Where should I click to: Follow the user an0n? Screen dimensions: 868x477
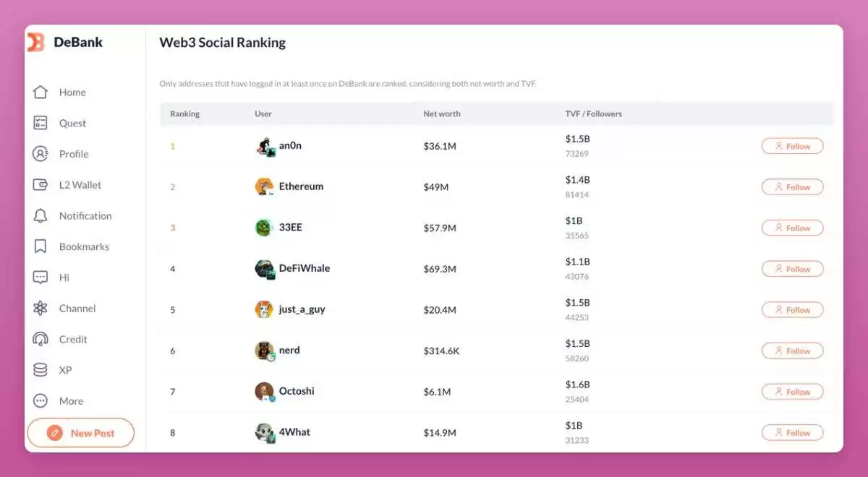tap(792, 146)
